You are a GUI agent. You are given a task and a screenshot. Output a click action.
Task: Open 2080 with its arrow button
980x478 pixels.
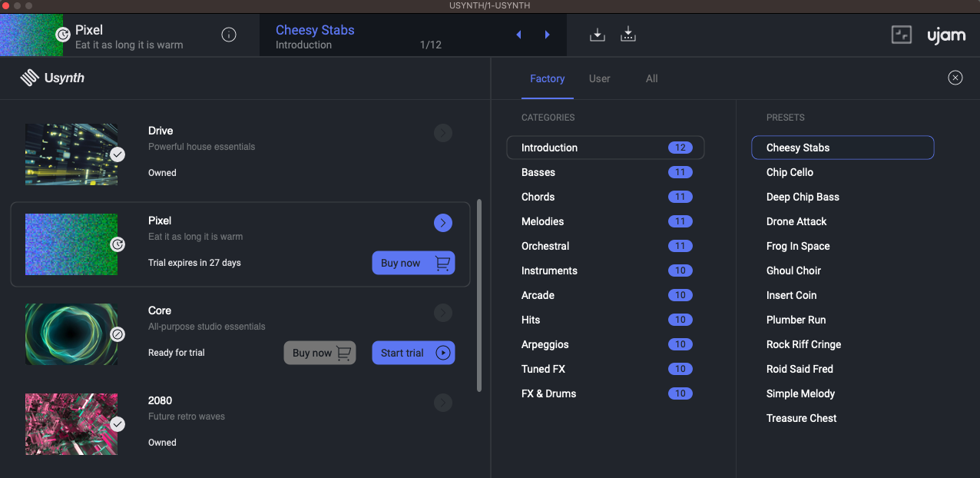tap(443, 403)
